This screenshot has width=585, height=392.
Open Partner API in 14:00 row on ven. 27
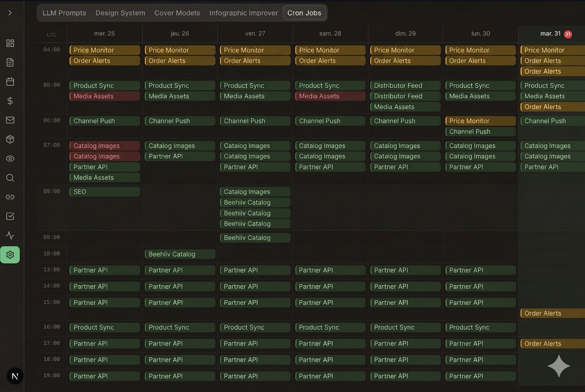pyautogui.click(x=255, y=287)
